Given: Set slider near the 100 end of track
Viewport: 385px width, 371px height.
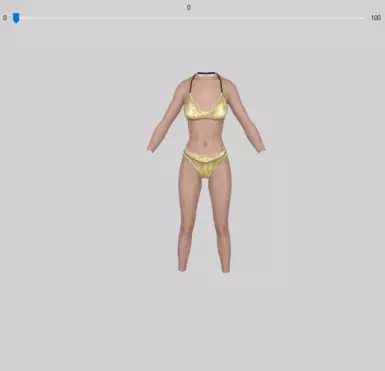Looking at the screenshot, I should click(x=361, y=18).
